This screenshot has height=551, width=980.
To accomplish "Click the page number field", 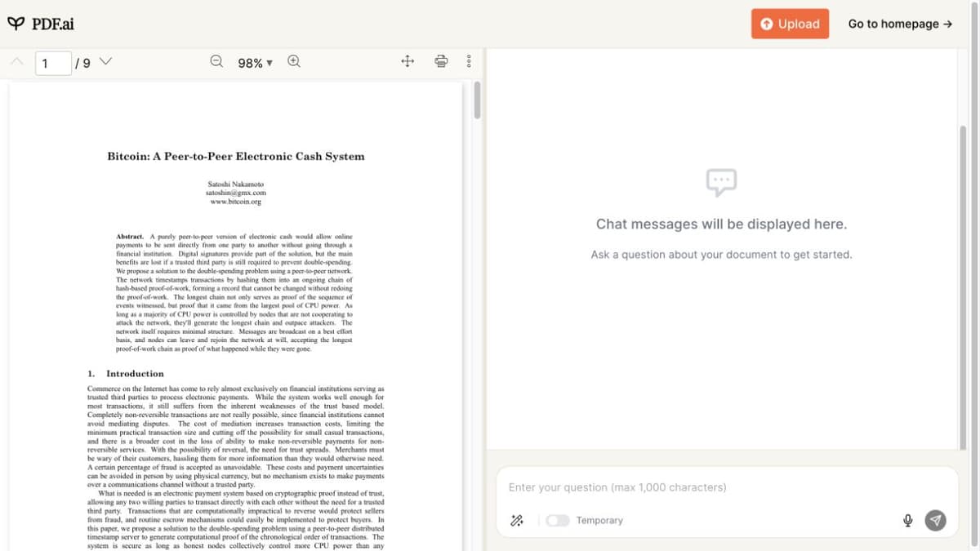I will click(53, 63).
